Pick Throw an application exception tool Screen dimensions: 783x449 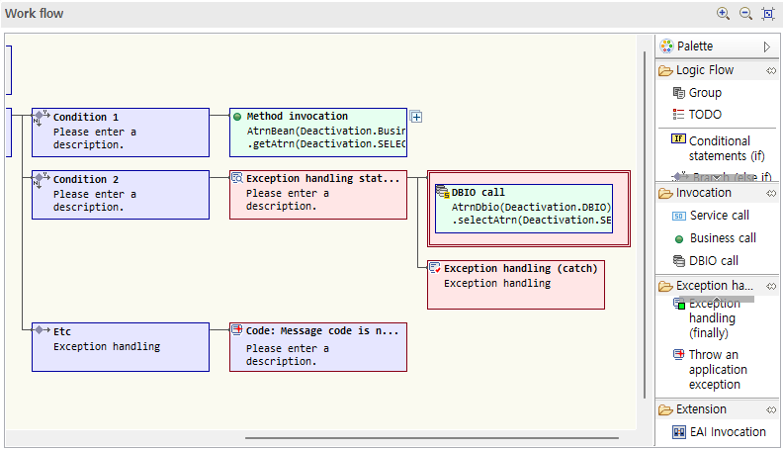point(714,369)
